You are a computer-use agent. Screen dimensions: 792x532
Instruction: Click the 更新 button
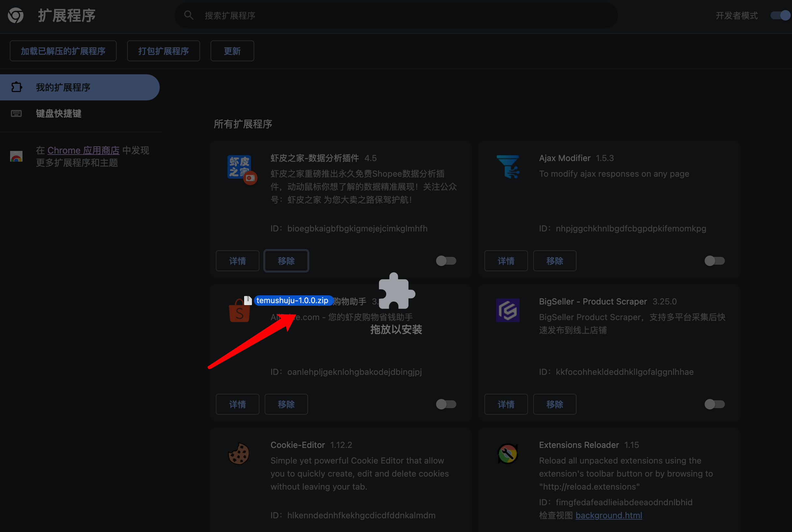pyautogui.click(x=232, y=51)
